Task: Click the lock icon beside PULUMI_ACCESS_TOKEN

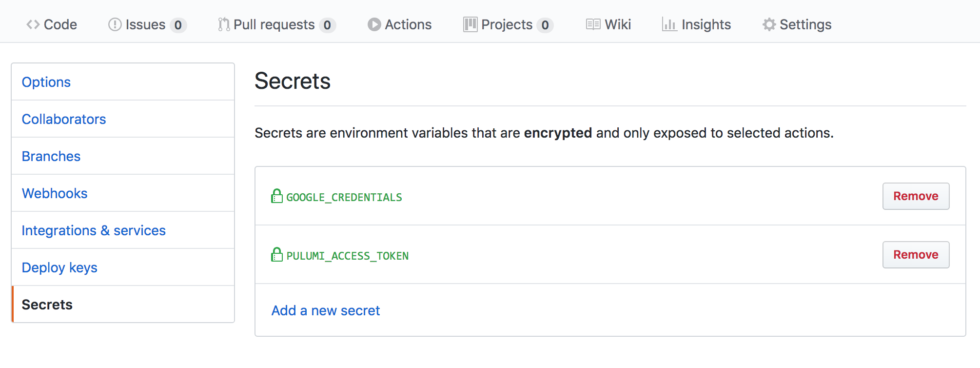Action: click(x=277, y=255)
